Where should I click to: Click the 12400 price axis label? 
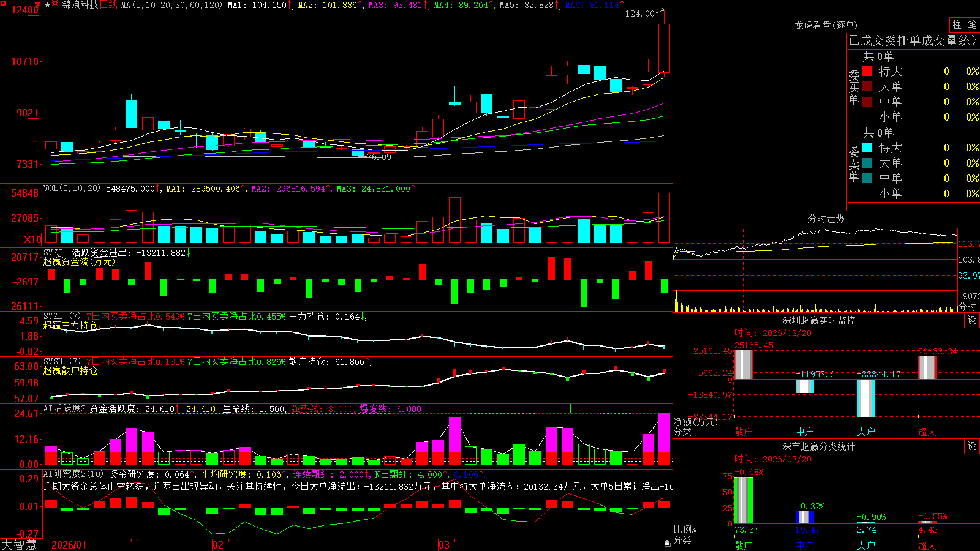(x=25, y=10)
